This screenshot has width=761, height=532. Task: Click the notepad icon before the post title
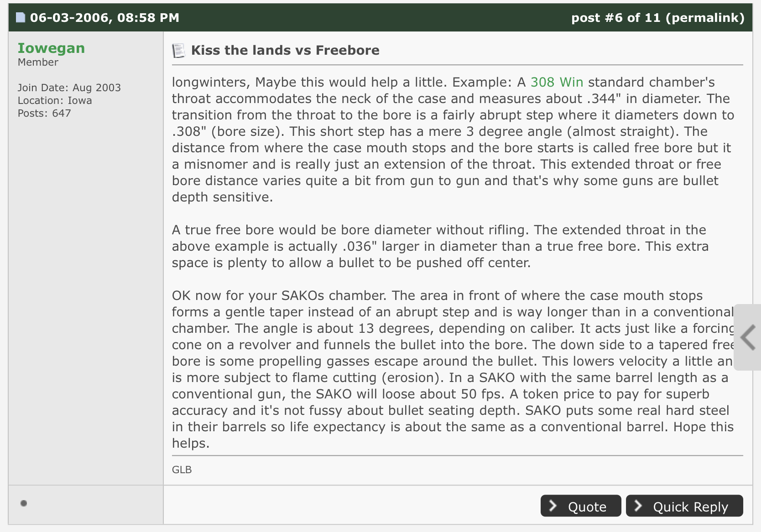[x=178, y=50]
